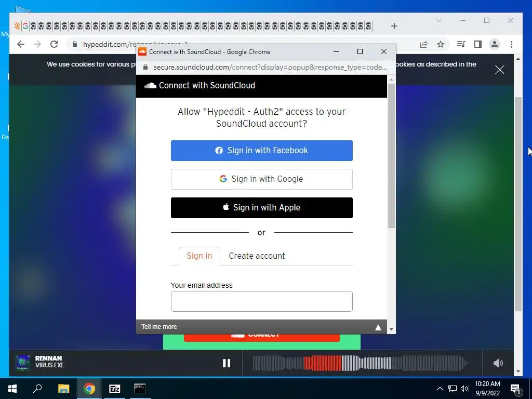Image resolution: width=532 pixels, height=399 pixels.
Task: Mute the Hypeddit player volume
Action: coord(498,363)
